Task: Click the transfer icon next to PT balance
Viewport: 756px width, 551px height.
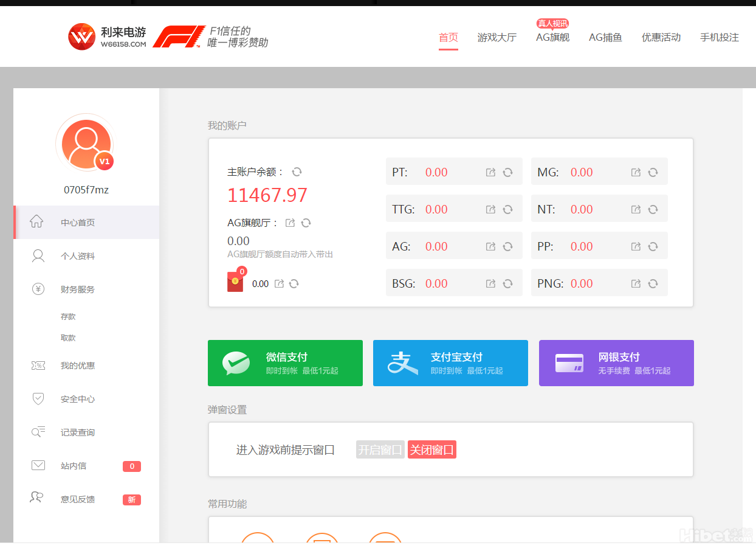Action: tap(490, 173)
